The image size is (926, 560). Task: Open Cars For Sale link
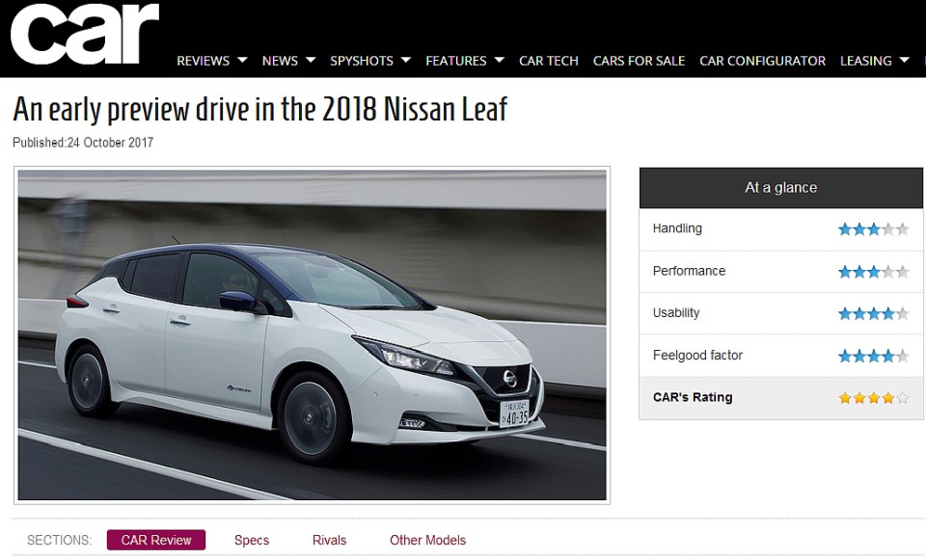[639, 61]
